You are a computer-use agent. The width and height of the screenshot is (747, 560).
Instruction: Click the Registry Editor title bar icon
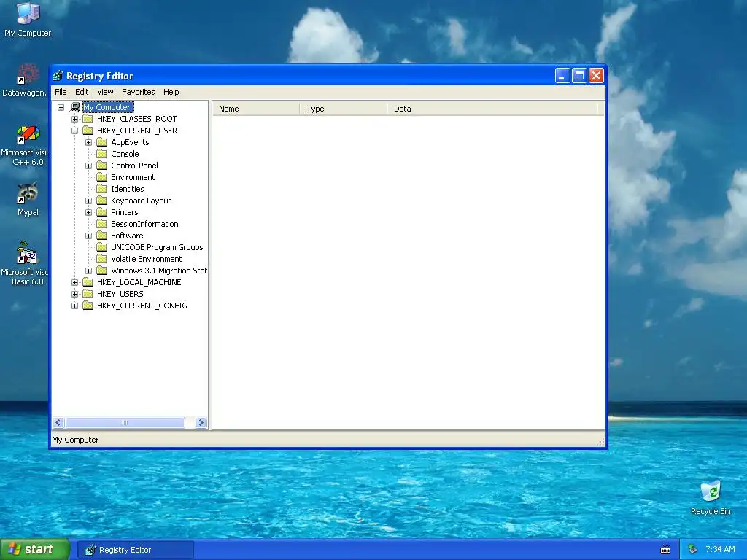click(x=58, y=76)
